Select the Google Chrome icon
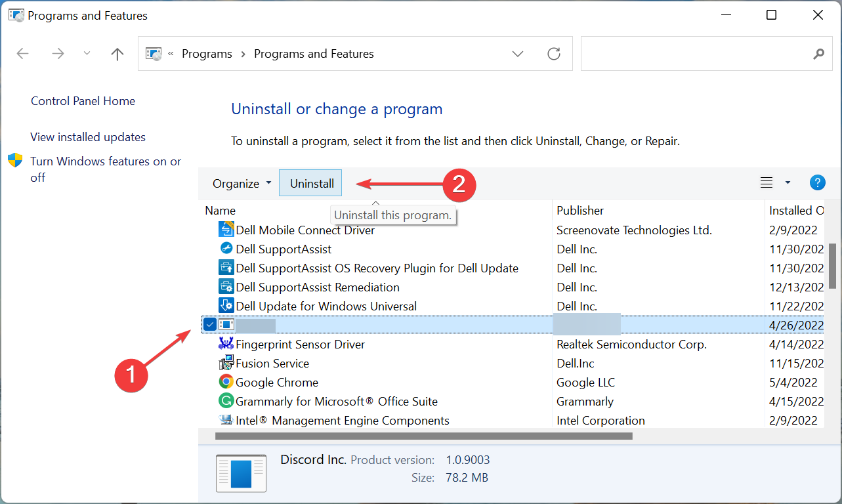Screen dimensions: 842x504 (226, 382)
